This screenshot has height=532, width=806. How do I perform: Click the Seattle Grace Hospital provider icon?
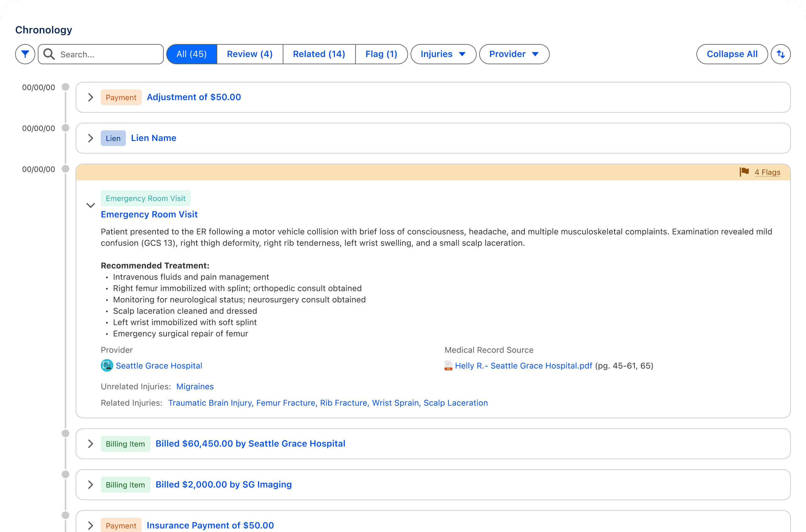click(107, 365)
